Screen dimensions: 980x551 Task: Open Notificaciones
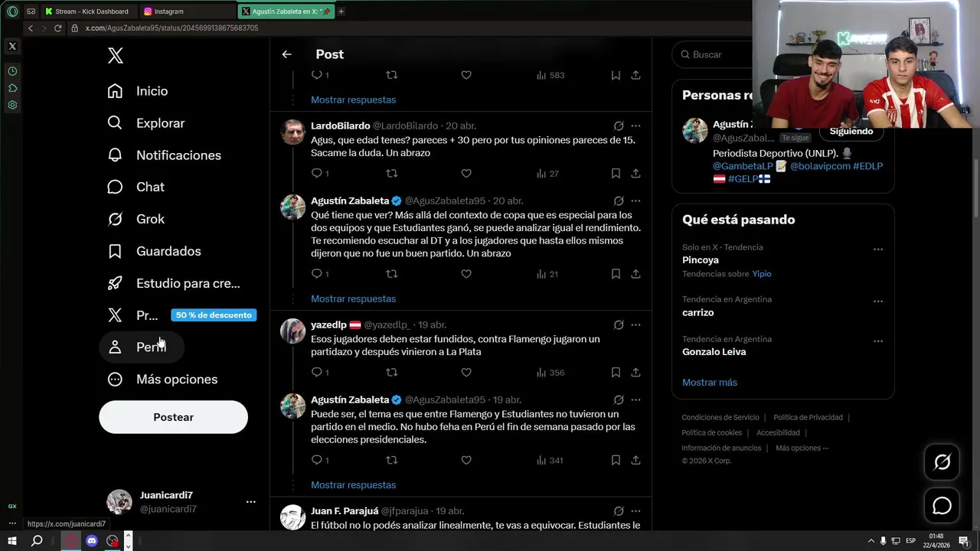(x=165, y=155)
